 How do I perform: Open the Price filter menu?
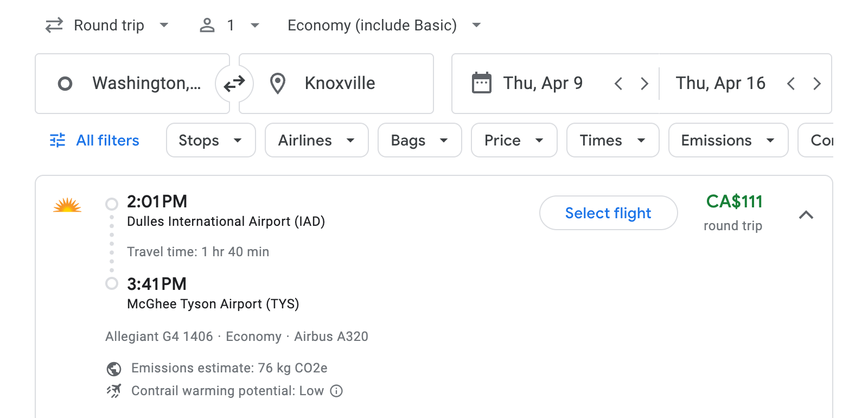click(x=513, y=140)
